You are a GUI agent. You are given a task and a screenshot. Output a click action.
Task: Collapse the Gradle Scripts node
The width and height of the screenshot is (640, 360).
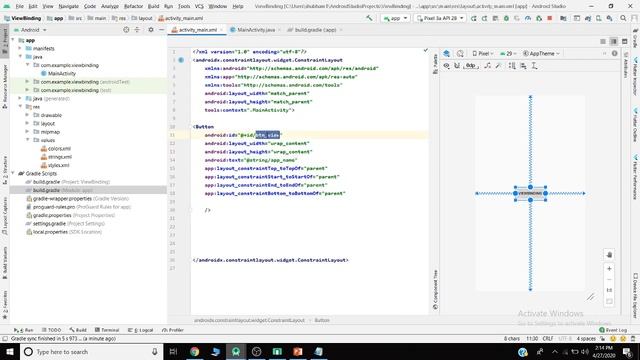coord(13,173)
